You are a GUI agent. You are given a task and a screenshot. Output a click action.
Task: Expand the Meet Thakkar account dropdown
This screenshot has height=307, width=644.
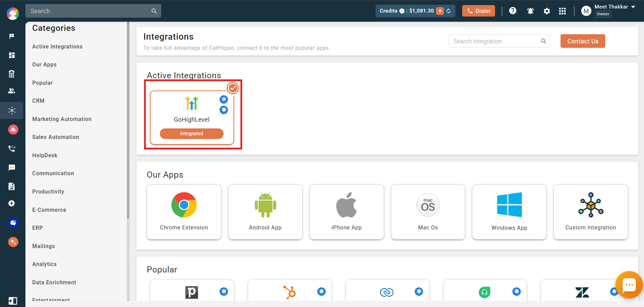coord(633,7)
